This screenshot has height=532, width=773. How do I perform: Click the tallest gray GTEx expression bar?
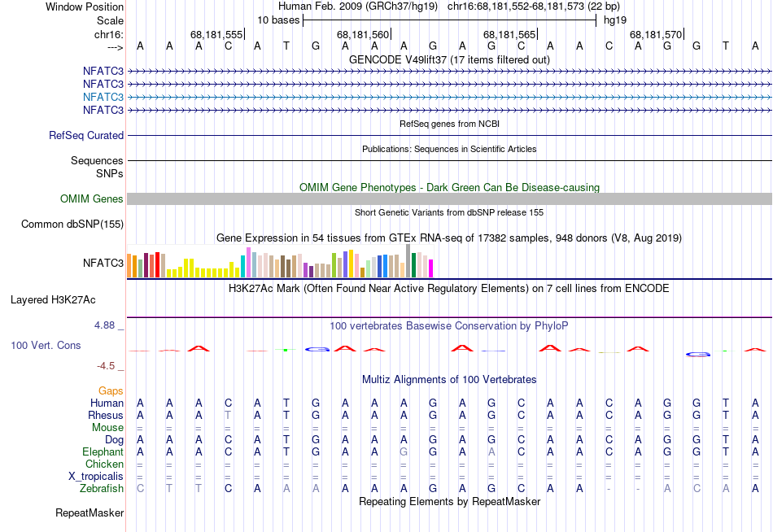coord(408,261)
